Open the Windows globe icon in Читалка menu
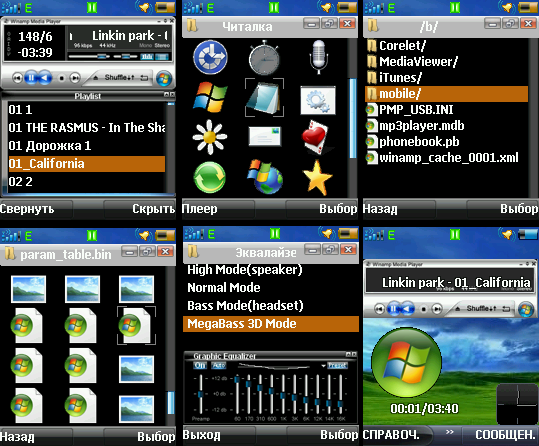 [265, 177]
